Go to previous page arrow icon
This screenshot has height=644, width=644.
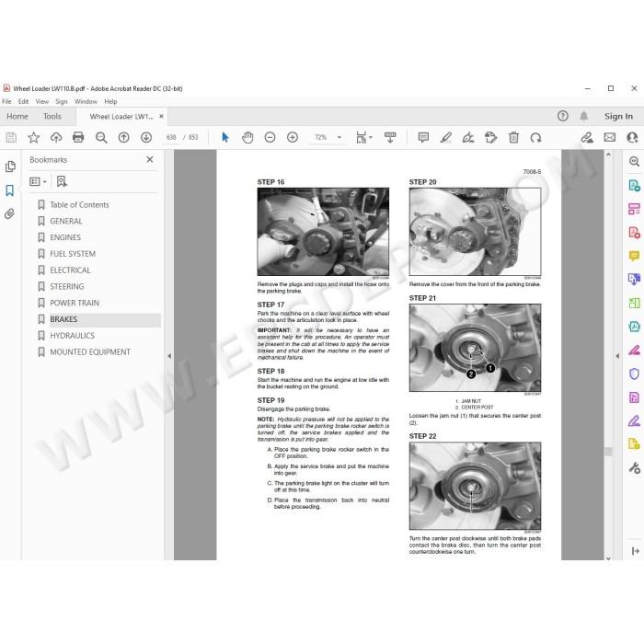click(x=123, y=138)
